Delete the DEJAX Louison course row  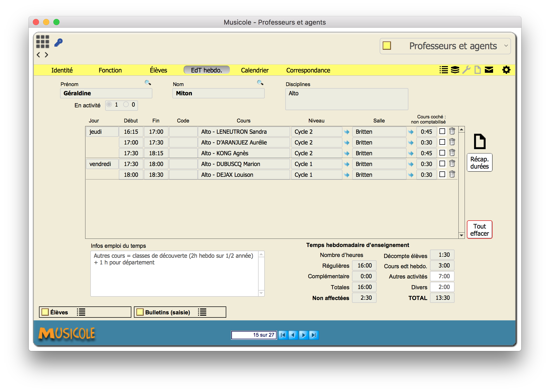pos(452,174)
